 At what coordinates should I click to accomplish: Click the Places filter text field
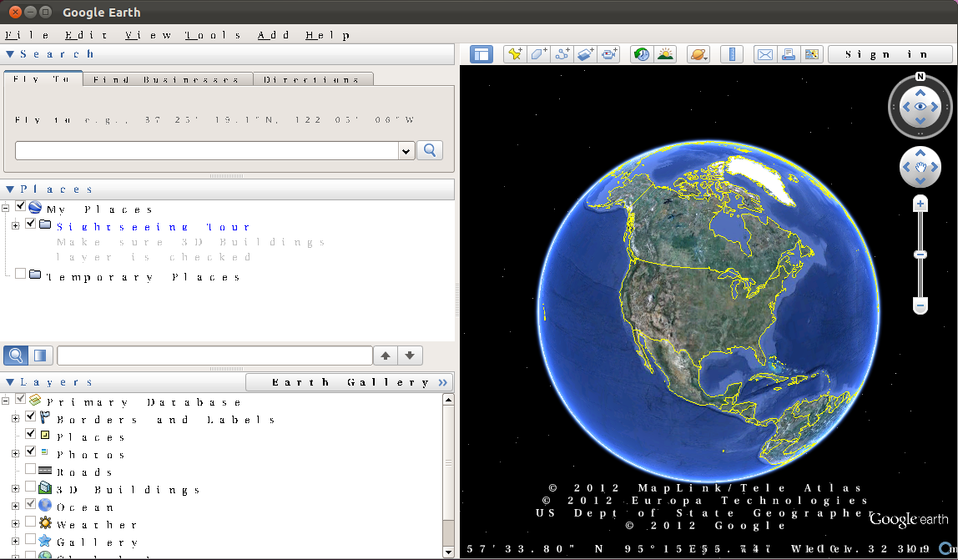pyautogui.click(x=214, y=356)
